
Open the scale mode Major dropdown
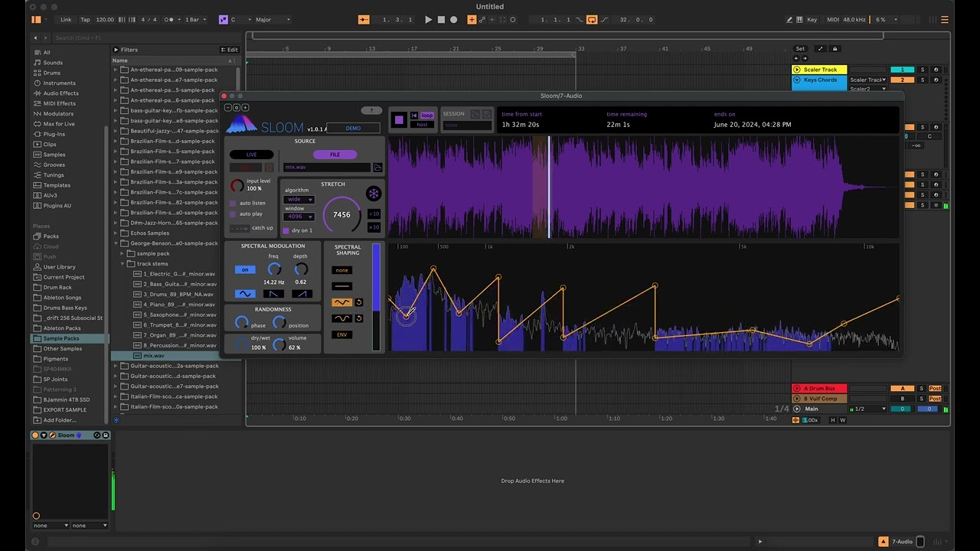pyautogui.click(x=272, y=20)
